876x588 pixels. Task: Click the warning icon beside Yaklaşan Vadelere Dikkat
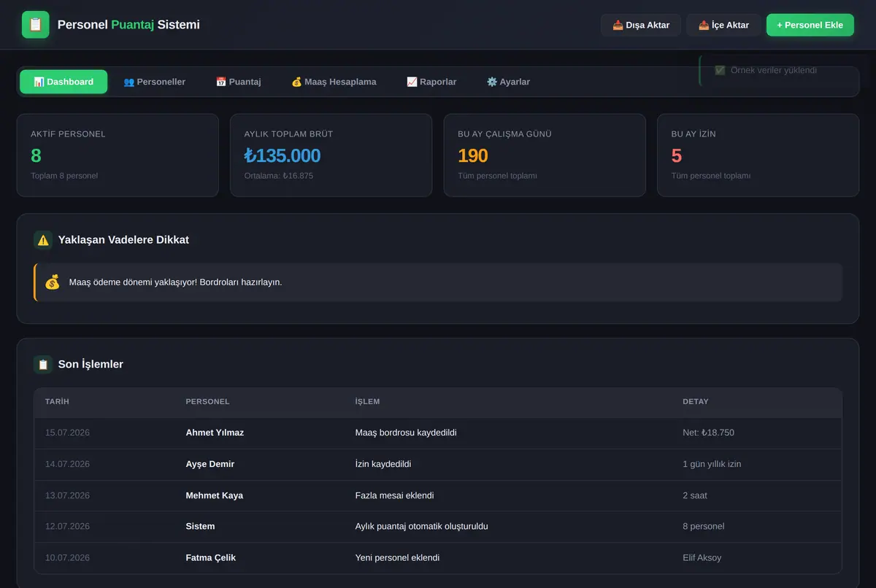point(43,240)
